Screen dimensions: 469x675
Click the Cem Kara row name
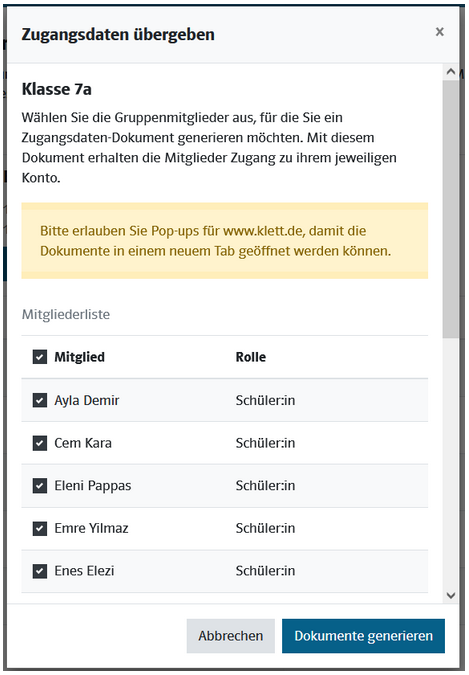[x=83, y=443]
